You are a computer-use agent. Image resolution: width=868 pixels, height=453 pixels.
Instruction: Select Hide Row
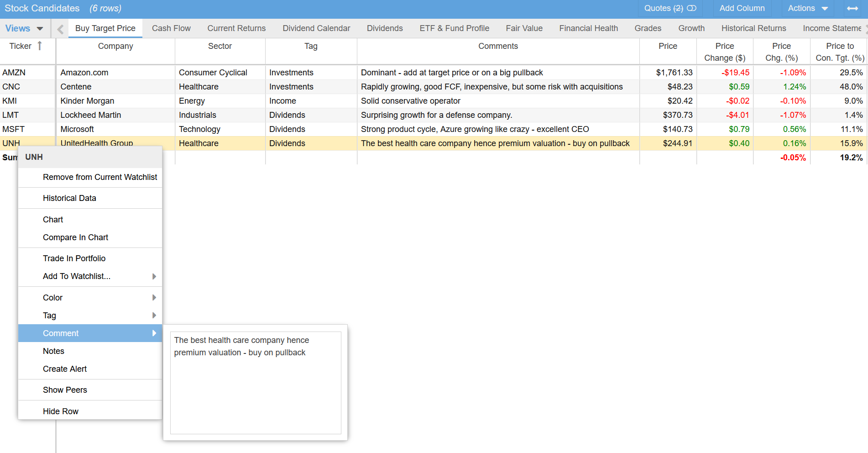tap(90, 411)
